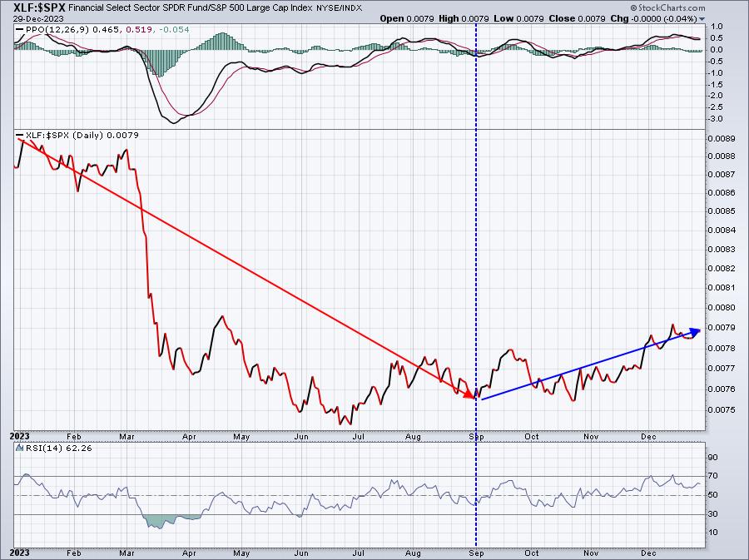
Task: Click the Jun label under the price panel
Action: click(x=301, y=436)
